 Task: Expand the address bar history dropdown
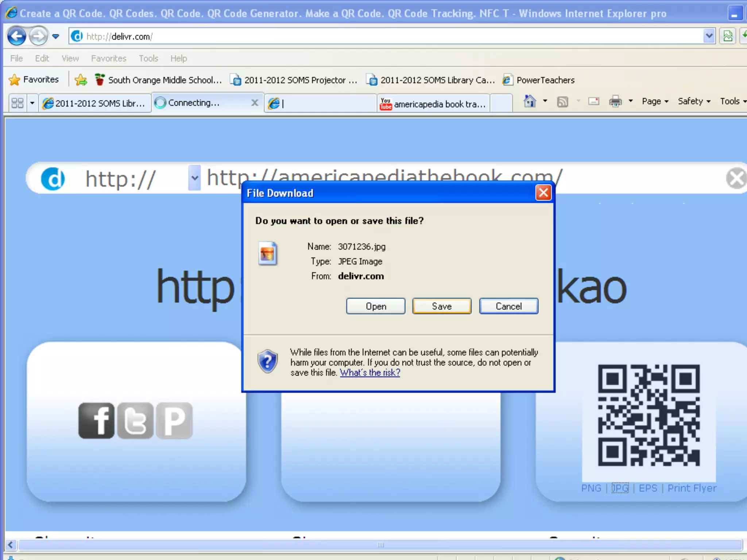tap(709, 36)
